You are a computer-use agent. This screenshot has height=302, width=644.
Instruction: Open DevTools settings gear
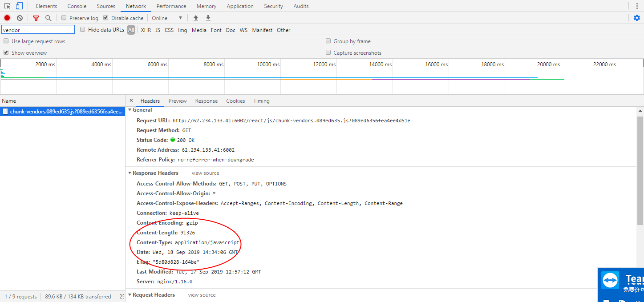pos(636,18)
